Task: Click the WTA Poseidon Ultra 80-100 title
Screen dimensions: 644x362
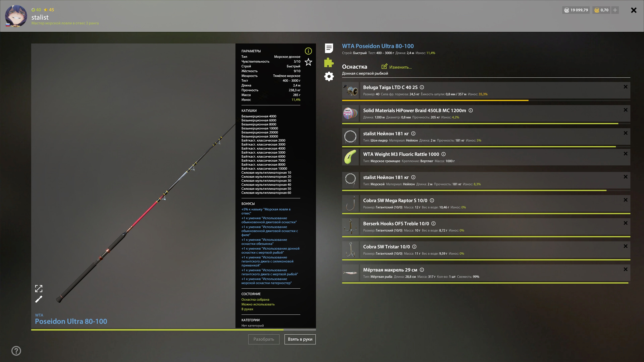Action: [x=378, y=46]
